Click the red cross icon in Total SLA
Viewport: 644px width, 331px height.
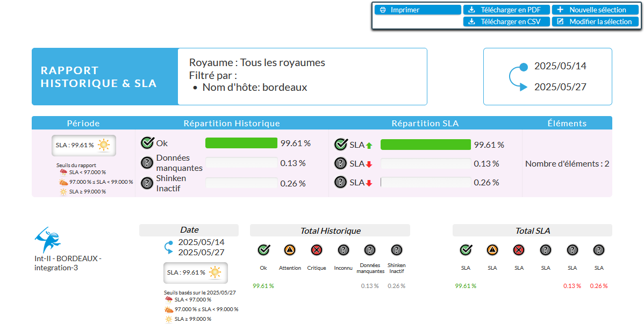click(x=519, y=250)
